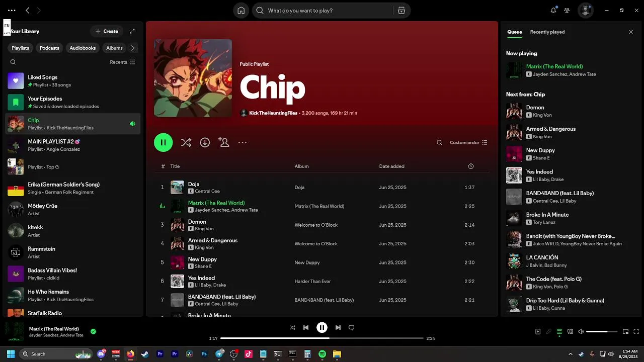Open the miniplayer
Image resolution: width=644 pixels, height=362 pixels.
tap(625, 331)
